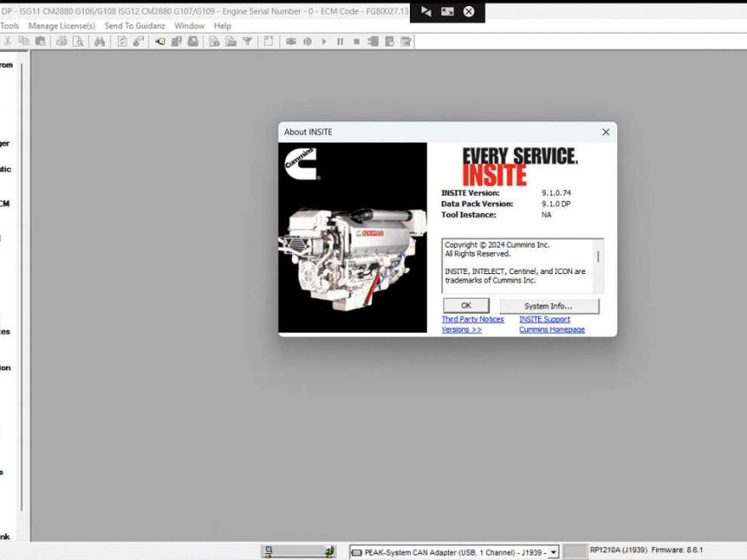Click the Copy icon in the toolbar
The height and width of the screenshot is (560, 747).
point(24,42)
